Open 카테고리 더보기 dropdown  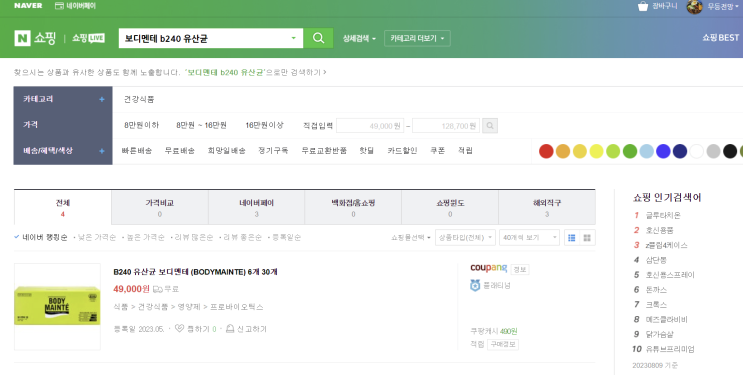[x=417, y=38]
